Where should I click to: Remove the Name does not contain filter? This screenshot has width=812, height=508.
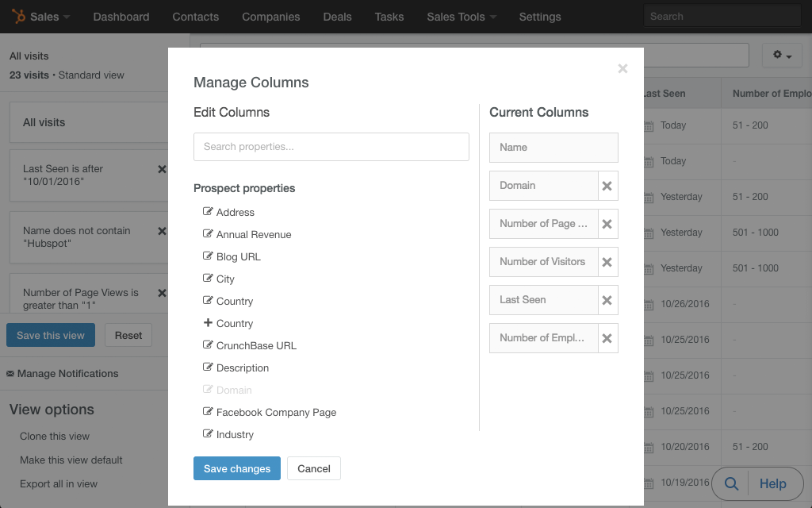[162, 231]
